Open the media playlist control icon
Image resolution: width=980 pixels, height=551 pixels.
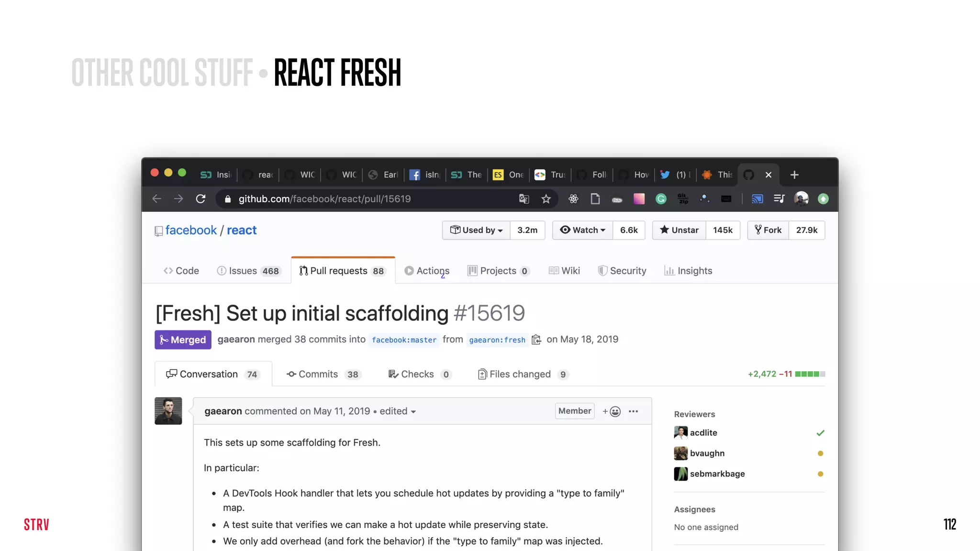pos(779,199)
